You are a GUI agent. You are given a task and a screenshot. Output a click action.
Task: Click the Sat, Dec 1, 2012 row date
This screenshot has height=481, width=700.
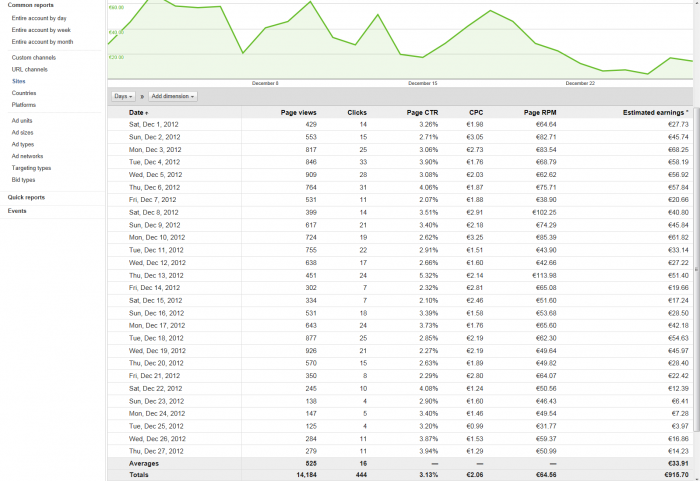(154, 124)
